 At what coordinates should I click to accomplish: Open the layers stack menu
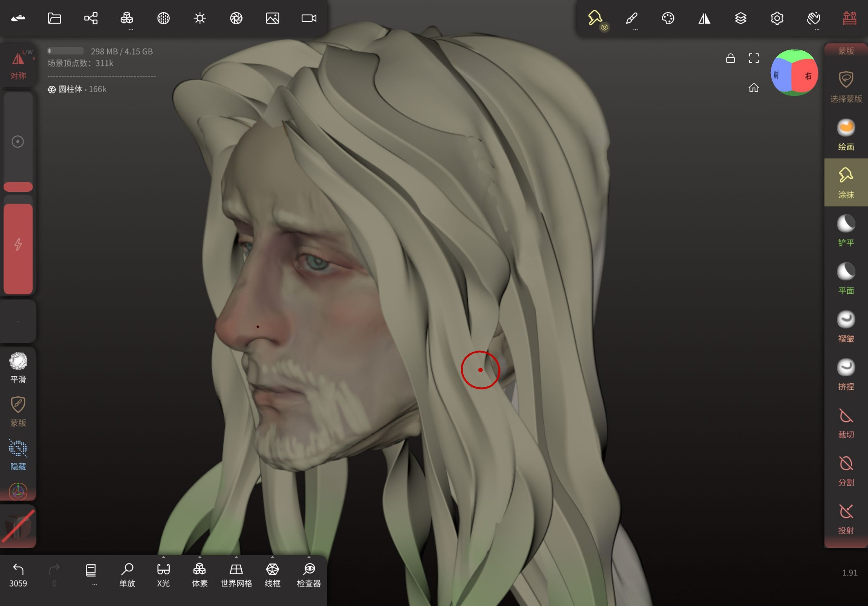click(x=741, y=18)
